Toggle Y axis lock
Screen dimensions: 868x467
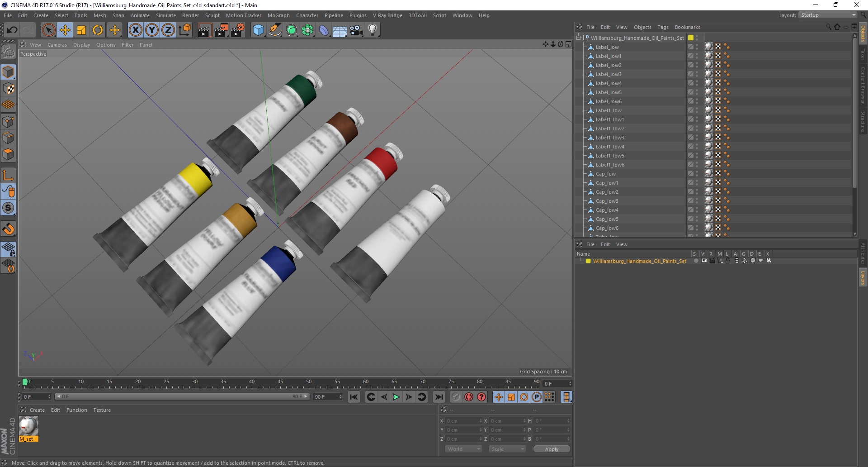(152, 30)
